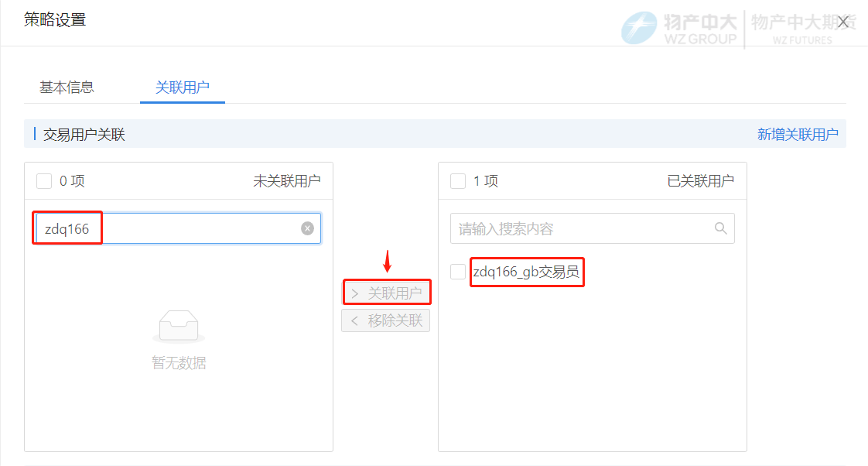Click the WZ Group logo
The width and height of the screenshot is (868, 466).
tap(679, 29)
